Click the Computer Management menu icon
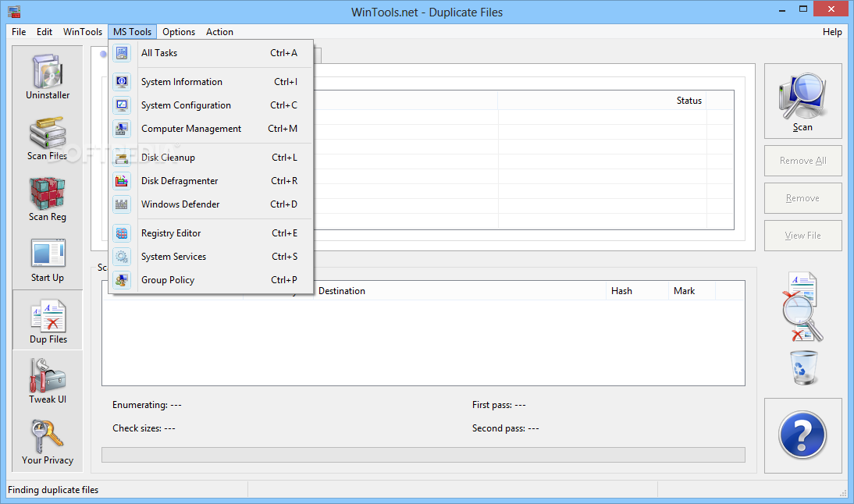 122,129
